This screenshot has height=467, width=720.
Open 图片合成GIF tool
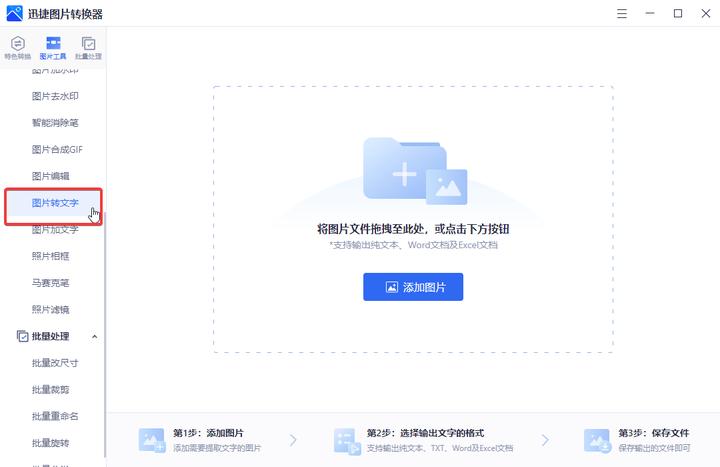tap(57, 149)
